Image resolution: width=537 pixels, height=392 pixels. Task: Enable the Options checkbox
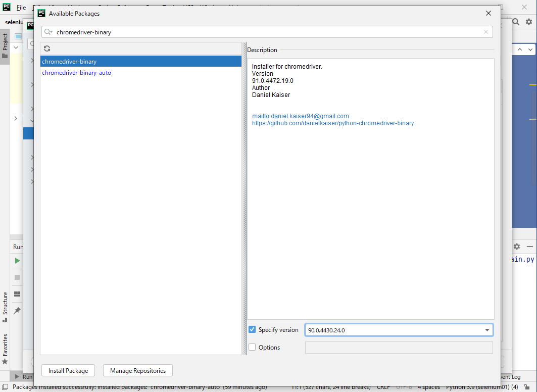pos(252,348)
